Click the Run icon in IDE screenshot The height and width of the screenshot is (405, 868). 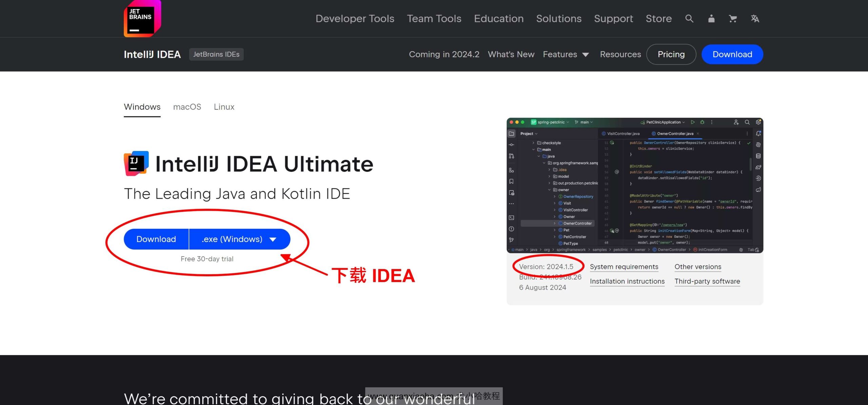point(693,122)
